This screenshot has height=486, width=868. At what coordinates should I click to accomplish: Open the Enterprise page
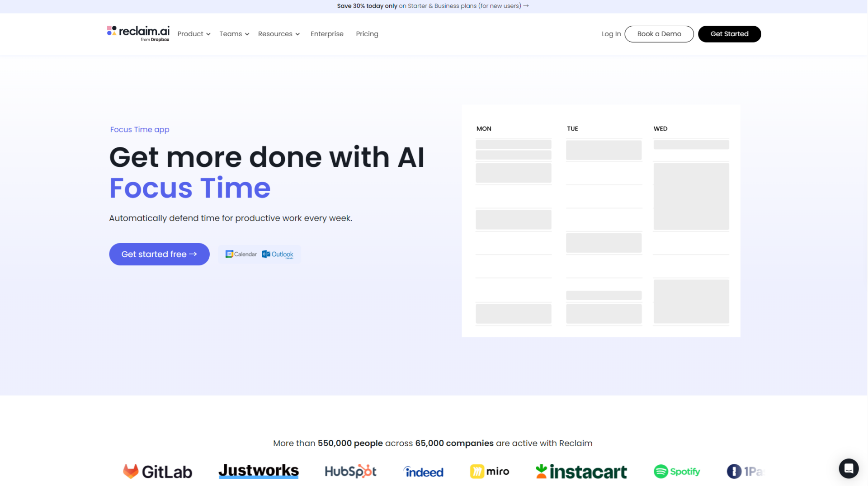pos(327,34)
